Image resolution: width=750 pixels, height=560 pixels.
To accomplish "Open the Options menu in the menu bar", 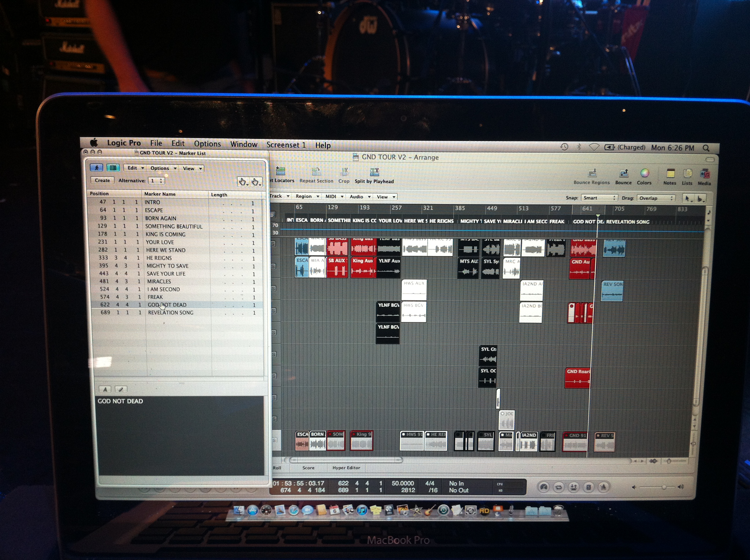I will [207, 144].
